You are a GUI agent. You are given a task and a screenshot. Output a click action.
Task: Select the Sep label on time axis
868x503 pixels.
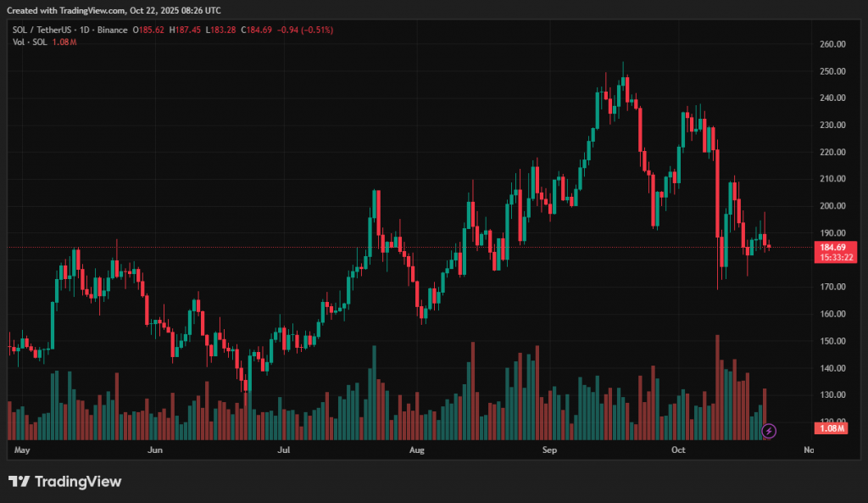pos(548,450)
